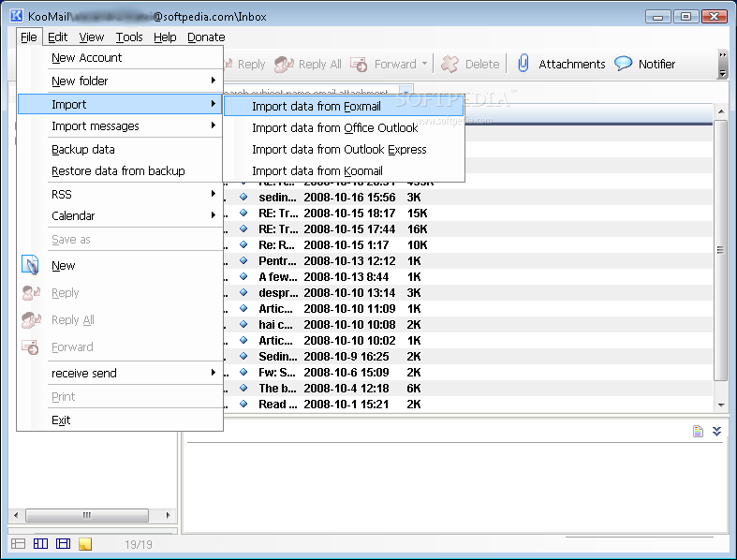Open the search field dropdown arrow

point(406,91)
